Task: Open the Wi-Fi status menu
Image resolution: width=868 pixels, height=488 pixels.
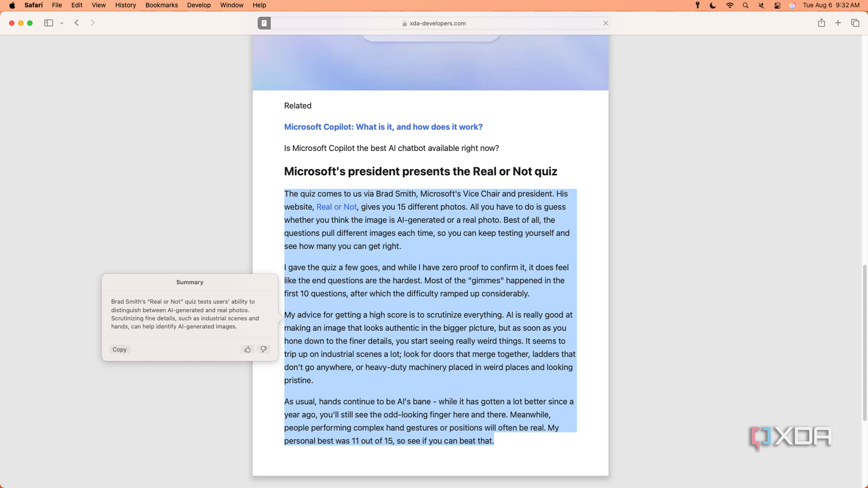Action: [730, 5]
